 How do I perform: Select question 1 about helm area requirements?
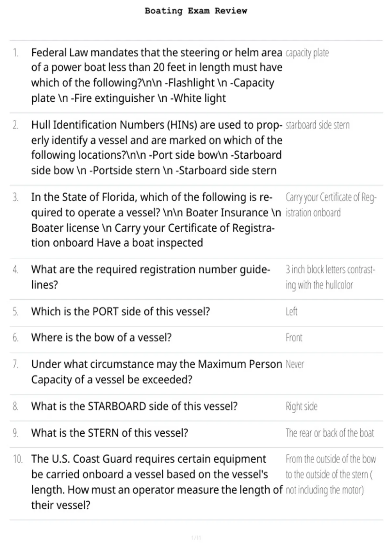[x=157, y=75]
